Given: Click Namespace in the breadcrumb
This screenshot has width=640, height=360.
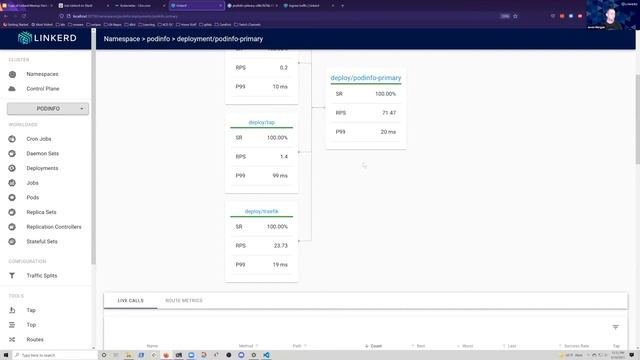Looking at the screenshot, I should 122,39.
